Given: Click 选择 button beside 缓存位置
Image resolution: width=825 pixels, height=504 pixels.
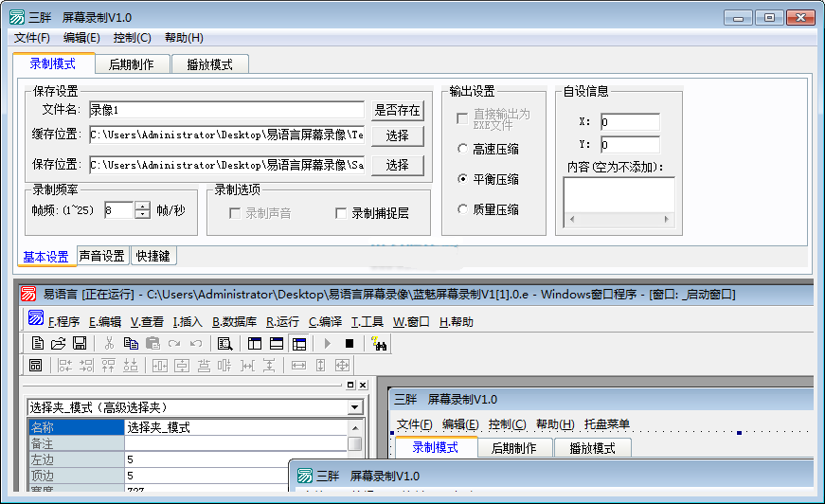Looking at the screenshot, I should tap(397, 135).
